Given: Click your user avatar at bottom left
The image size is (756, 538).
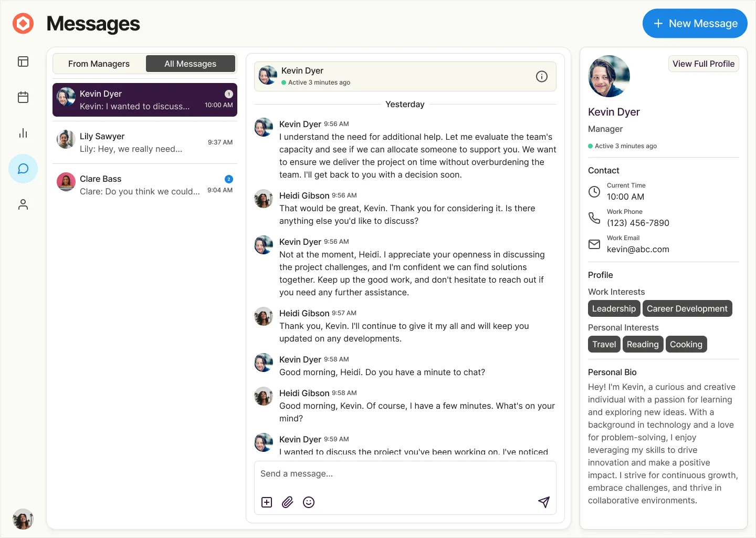Looking at the screenshot, I should click(x=23, y=519).
